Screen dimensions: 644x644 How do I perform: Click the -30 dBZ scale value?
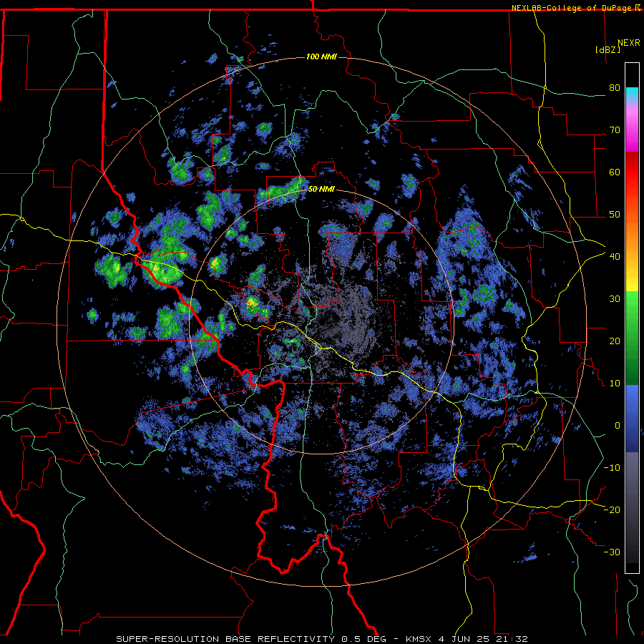(x=612, y=552)
